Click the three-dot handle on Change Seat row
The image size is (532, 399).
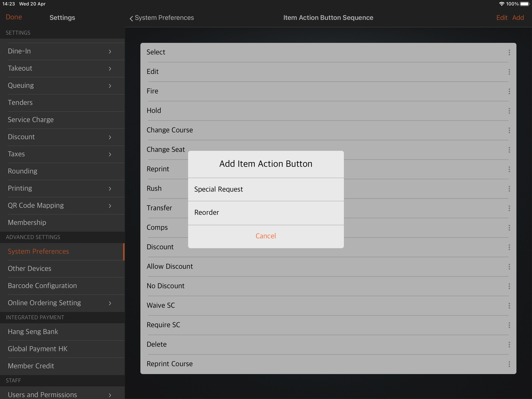(x=509, y=150)
